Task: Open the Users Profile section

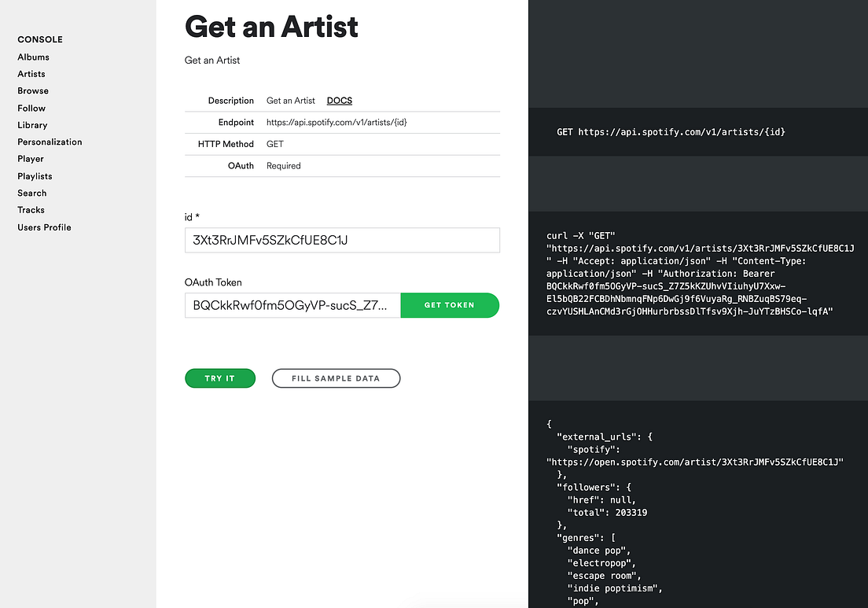Action: coord(44,227)
